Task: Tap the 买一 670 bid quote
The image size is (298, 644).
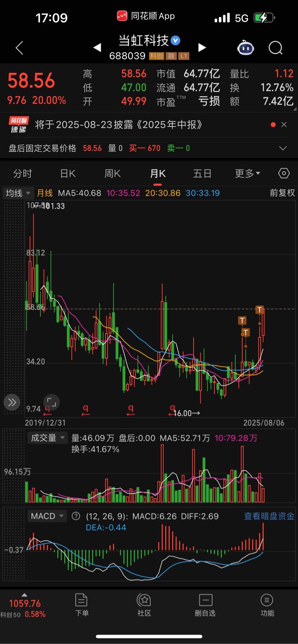Action: tap(145, 148)
